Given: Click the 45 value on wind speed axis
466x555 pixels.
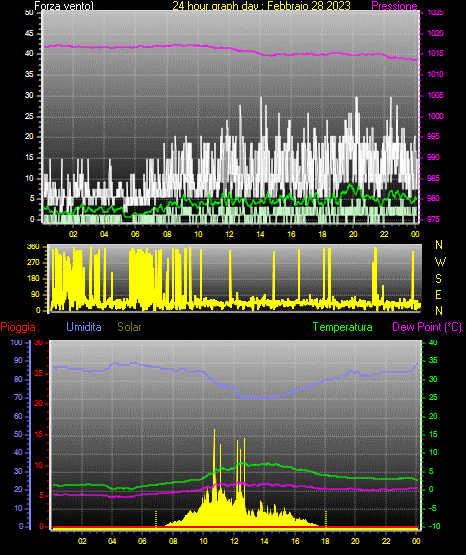Looking at the screenshot, I should coord(29,33).
